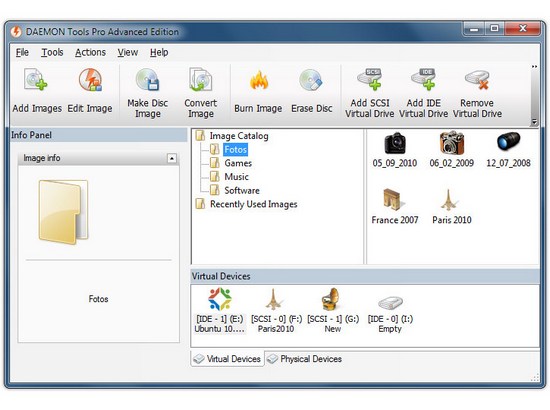Add SCSI Virtual Drive
Image resolution: width=550 pixels, height=410 pixels.
[370, 93]
